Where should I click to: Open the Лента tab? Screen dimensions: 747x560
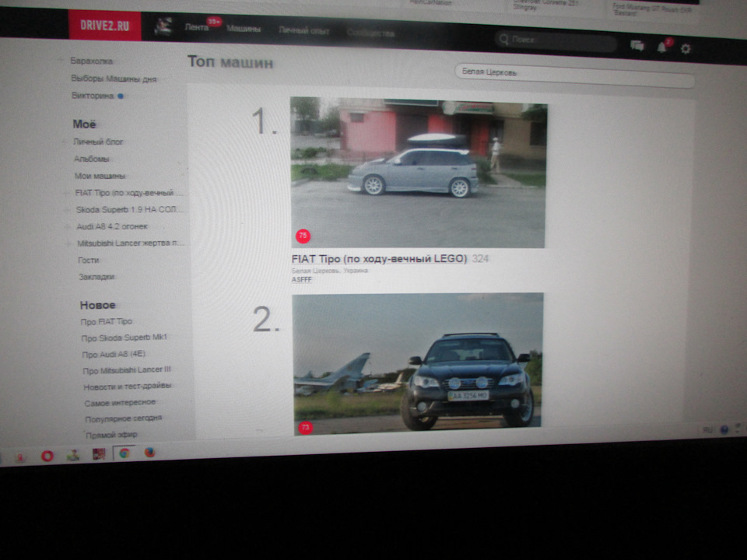[196, 28]
